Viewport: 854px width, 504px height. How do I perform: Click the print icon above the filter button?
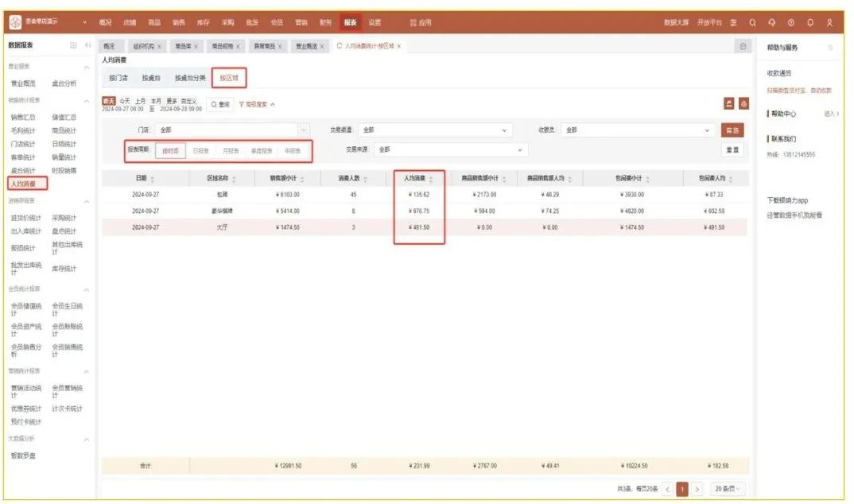tap(743, 104)
